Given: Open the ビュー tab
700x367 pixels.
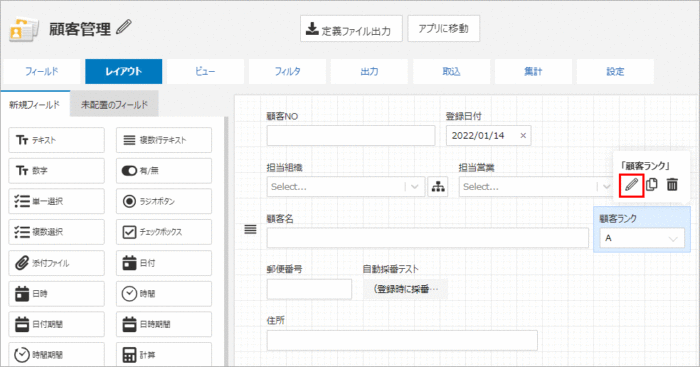Looking at the screenshot, I should click(x=205, y=71).
